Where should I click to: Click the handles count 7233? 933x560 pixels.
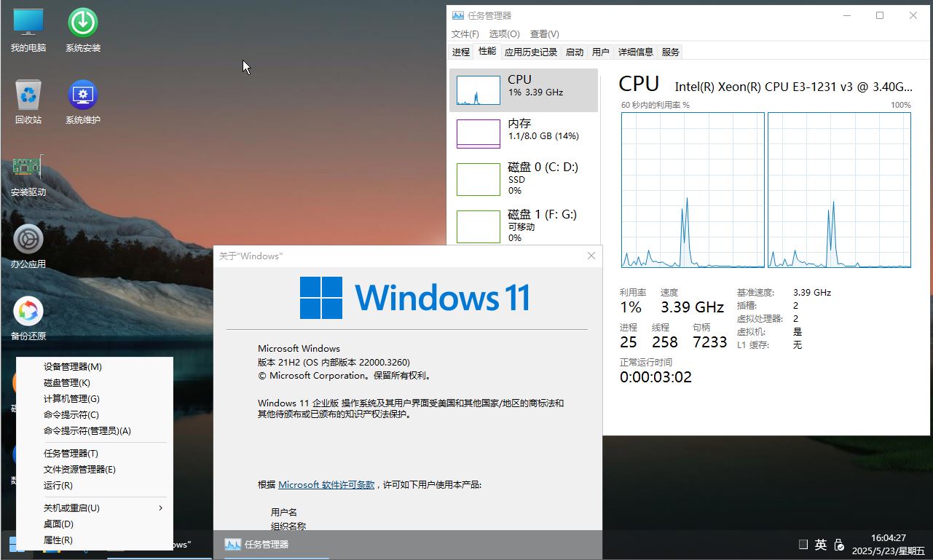pos(710,342)
